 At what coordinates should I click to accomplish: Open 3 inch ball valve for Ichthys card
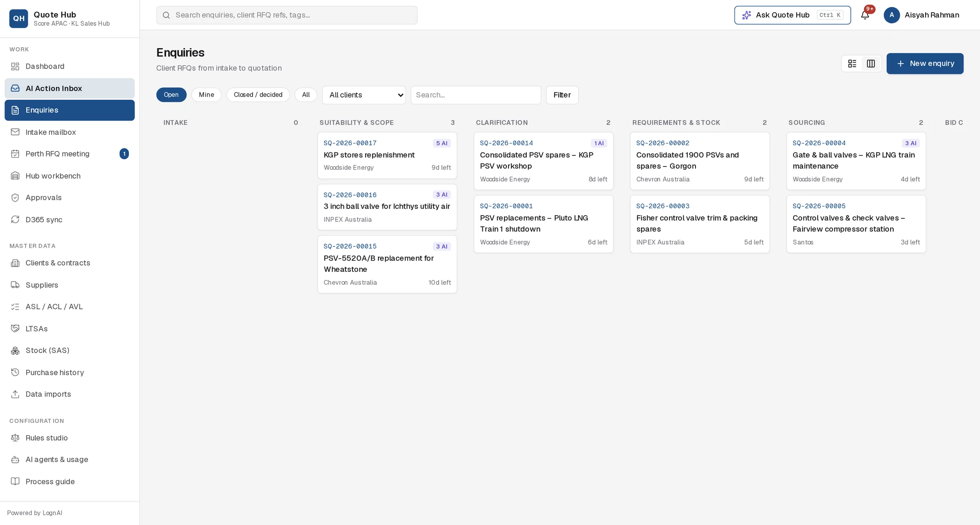coord(387,207)
